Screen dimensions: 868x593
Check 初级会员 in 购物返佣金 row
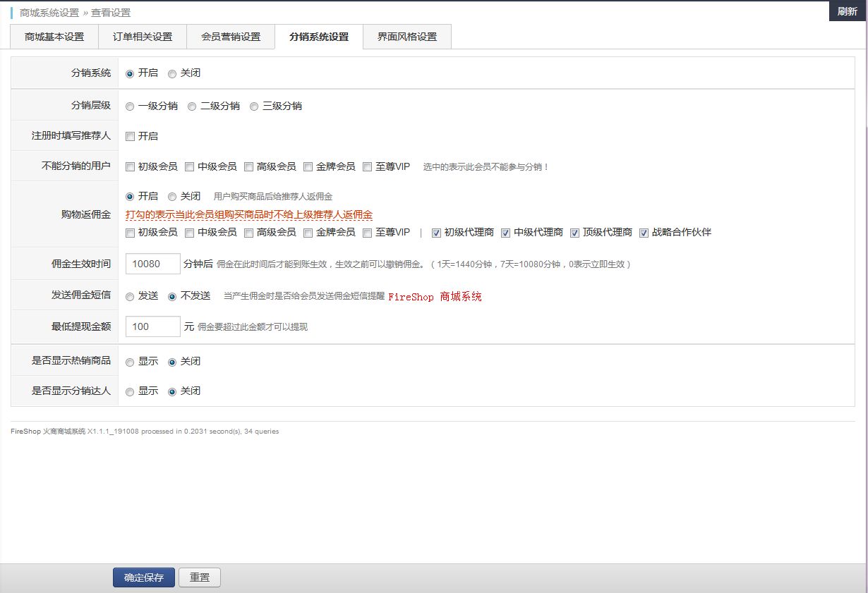130,233
